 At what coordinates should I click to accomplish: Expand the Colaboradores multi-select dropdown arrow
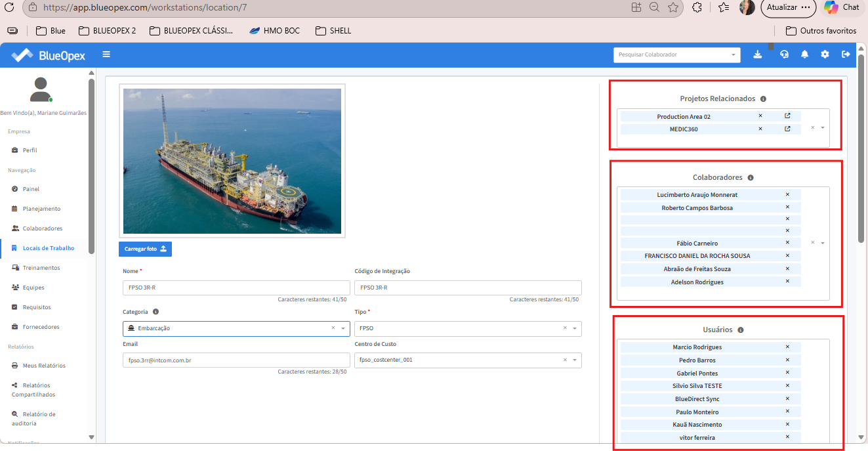point(822,243)
